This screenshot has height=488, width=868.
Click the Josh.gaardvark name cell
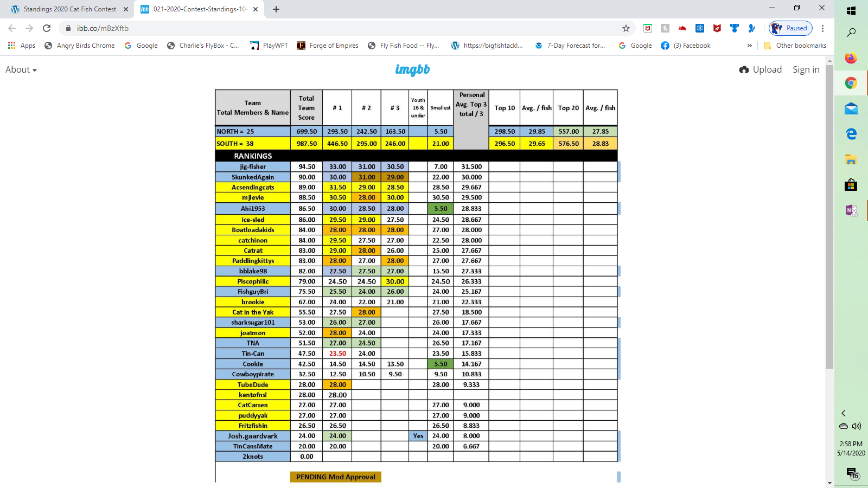tap(253, 436)
